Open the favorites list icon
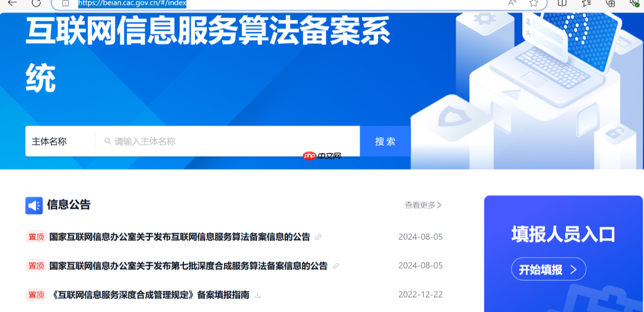The height and width of the screenshot is (312, 644). [x=586, y=3]
